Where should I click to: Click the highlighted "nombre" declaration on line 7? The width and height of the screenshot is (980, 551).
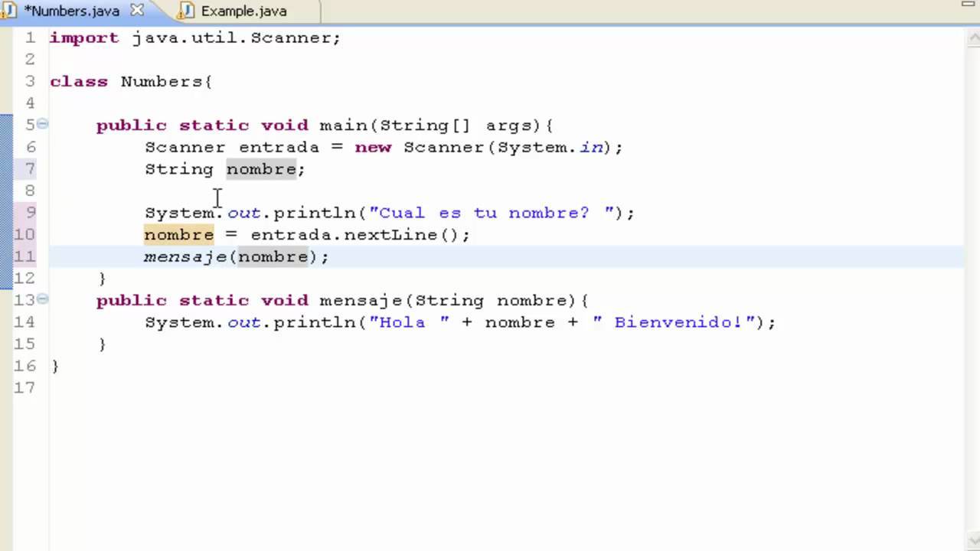click(x=261, y=169)
